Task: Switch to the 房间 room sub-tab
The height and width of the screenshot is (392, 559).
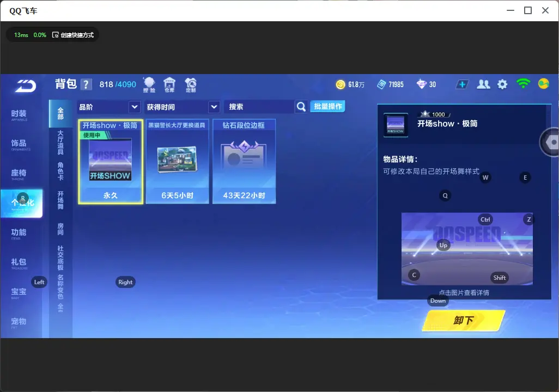Action: (x=60, y=229)
